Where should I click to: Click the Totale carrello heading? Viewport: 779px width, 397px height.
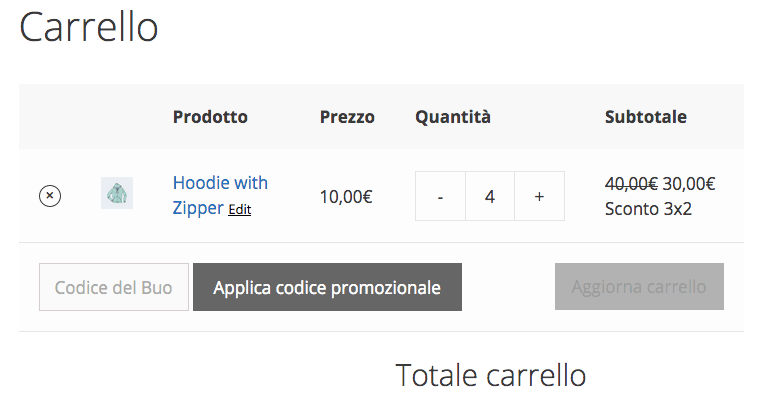(491, 375)
